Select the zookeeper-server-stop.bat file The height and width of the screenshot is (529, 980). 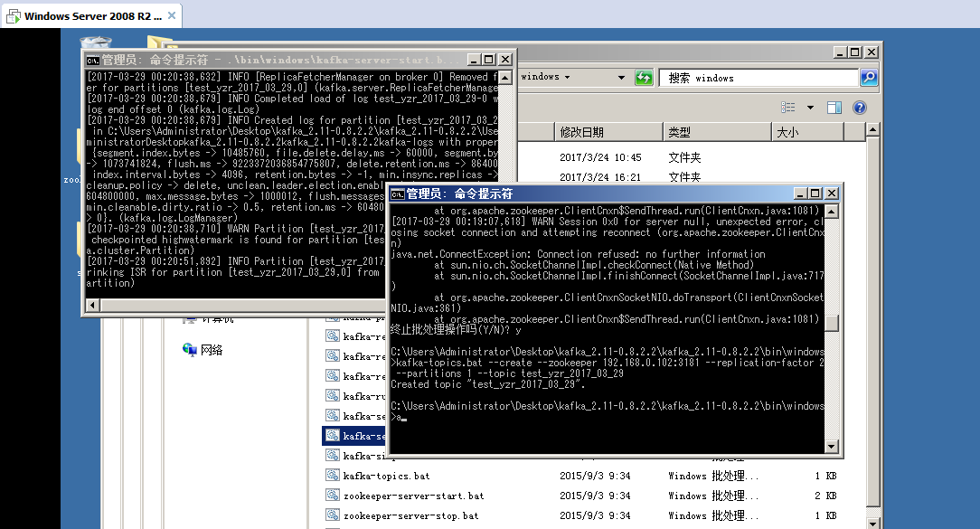pos(410,515)
